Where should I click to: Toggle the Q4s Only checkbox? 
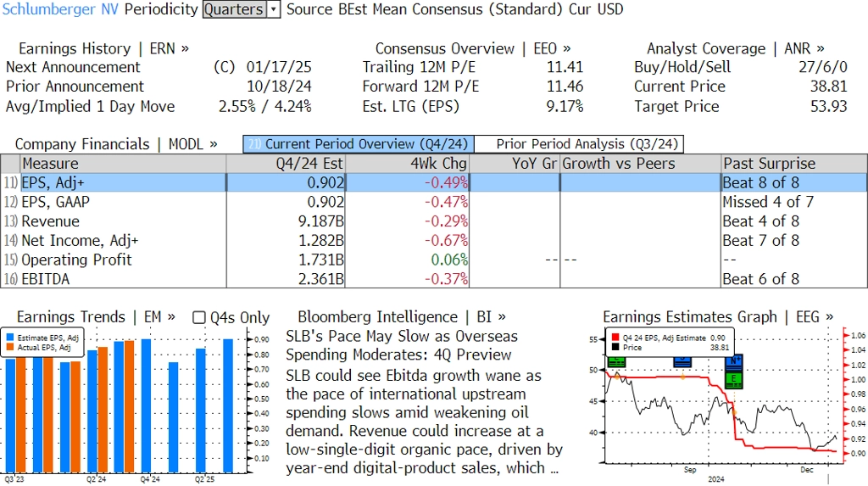click(198, 317)
